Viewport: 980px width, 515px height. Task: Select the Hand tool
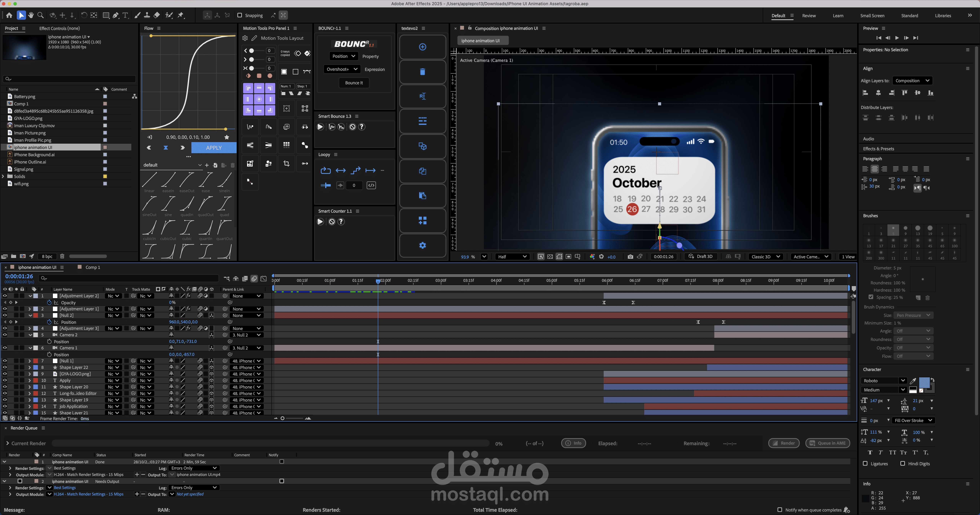point(31,15)
